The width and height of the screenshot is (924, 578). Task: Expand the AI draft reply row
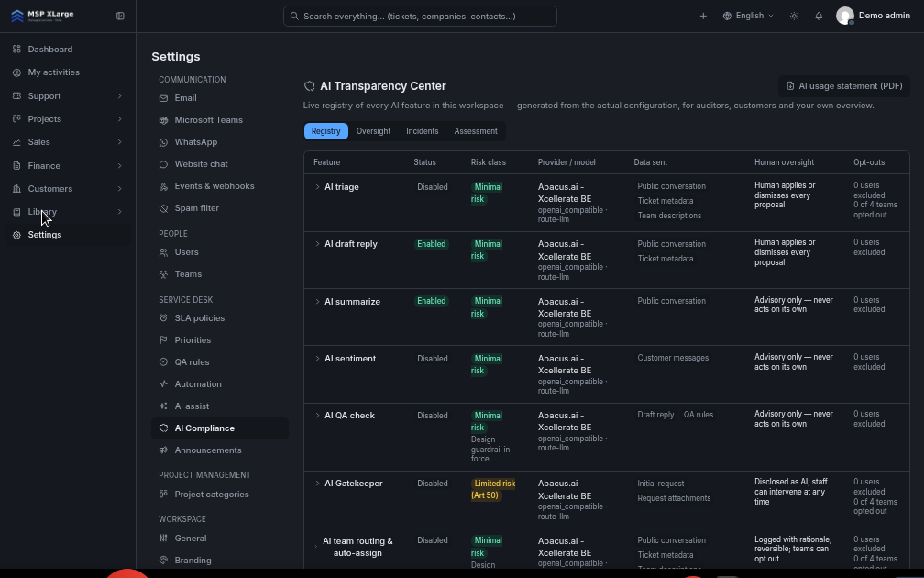pos(317,244)
